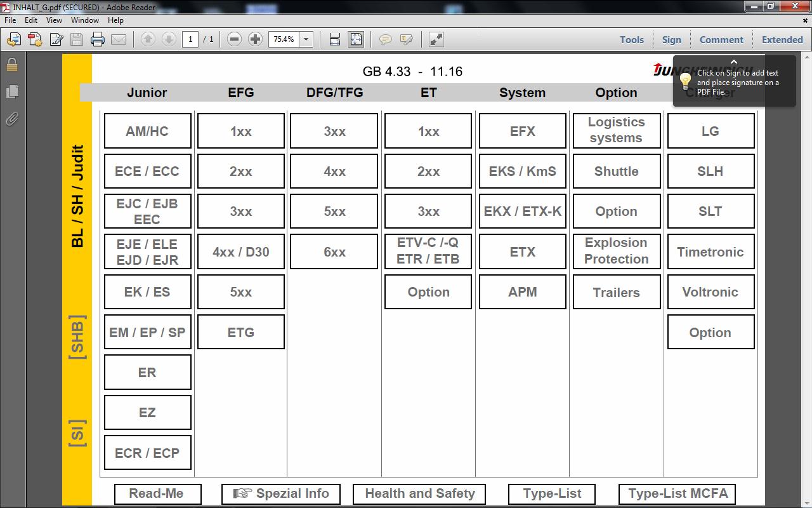Open the AM/HC link

147,131
